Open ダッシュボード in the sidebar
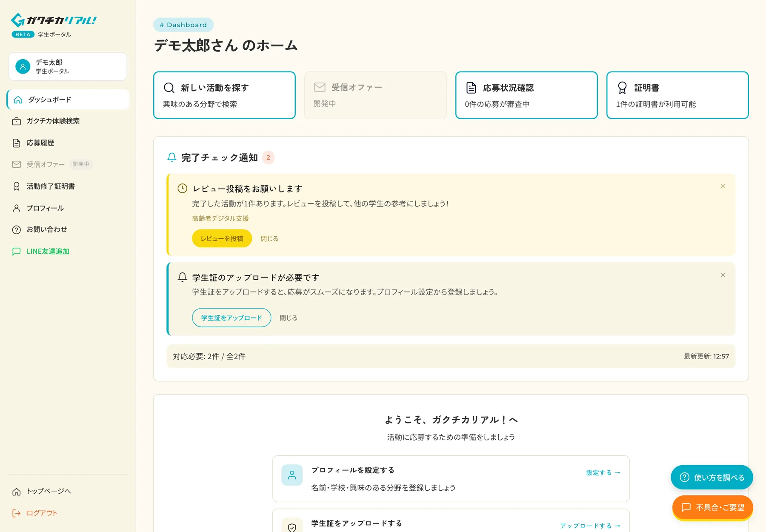 coord(68,100)
